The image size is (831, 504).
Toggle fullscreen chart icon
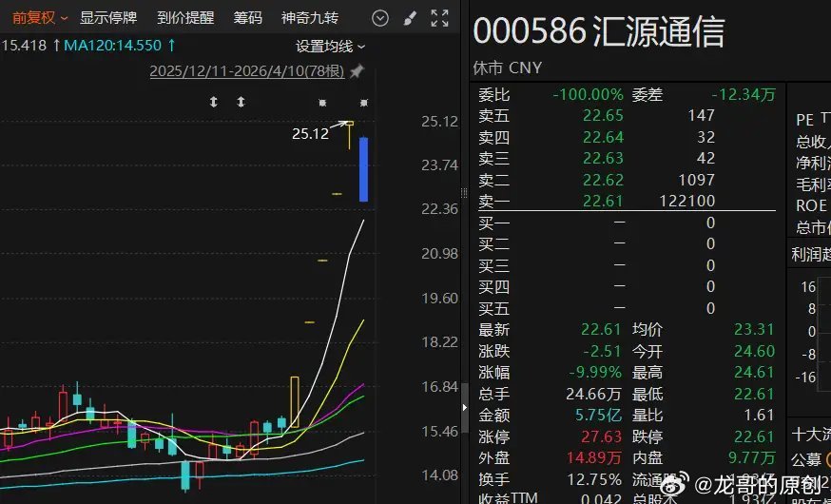[x=439, y=19]
